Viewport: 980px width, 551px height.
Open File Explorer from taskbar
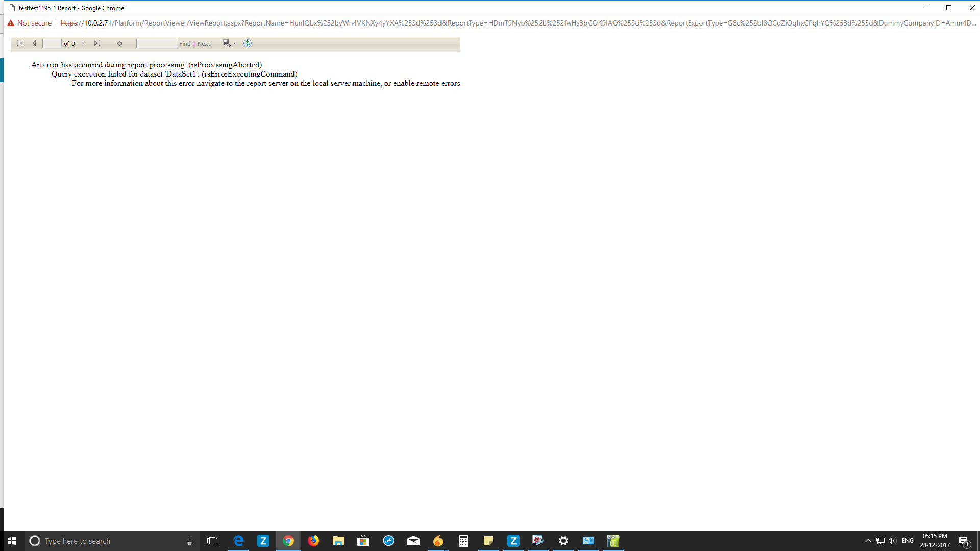(338, 541)
